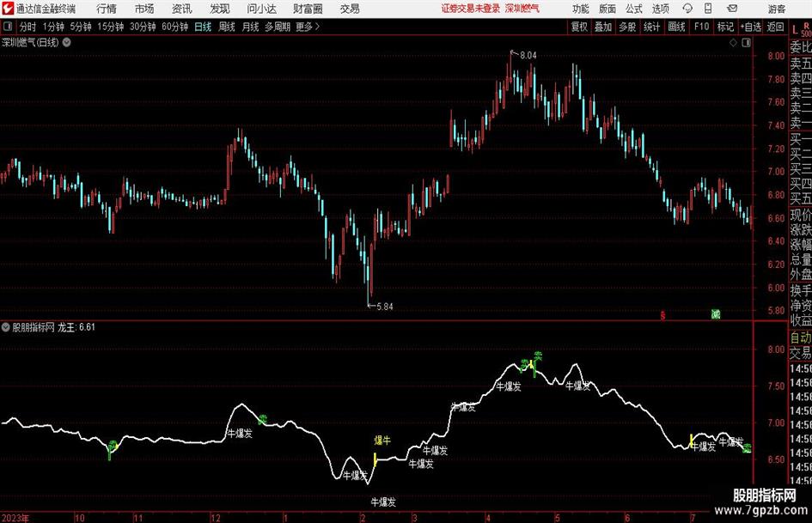
Task: Click the 证券交易未登录 status link
Action: 470,9
